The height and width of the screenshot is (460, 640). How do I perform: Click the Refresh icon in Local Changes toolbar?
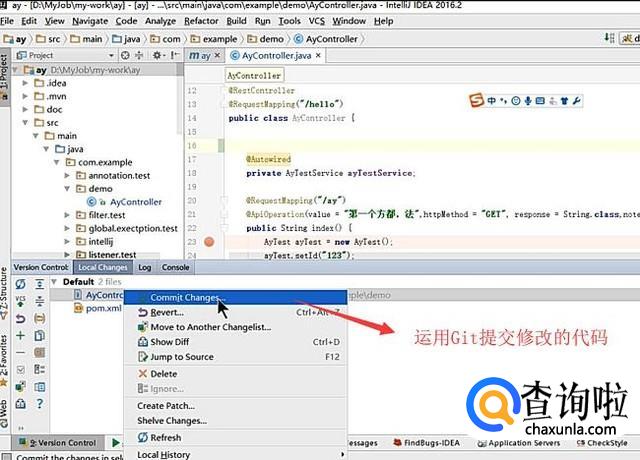click(20, 284)
